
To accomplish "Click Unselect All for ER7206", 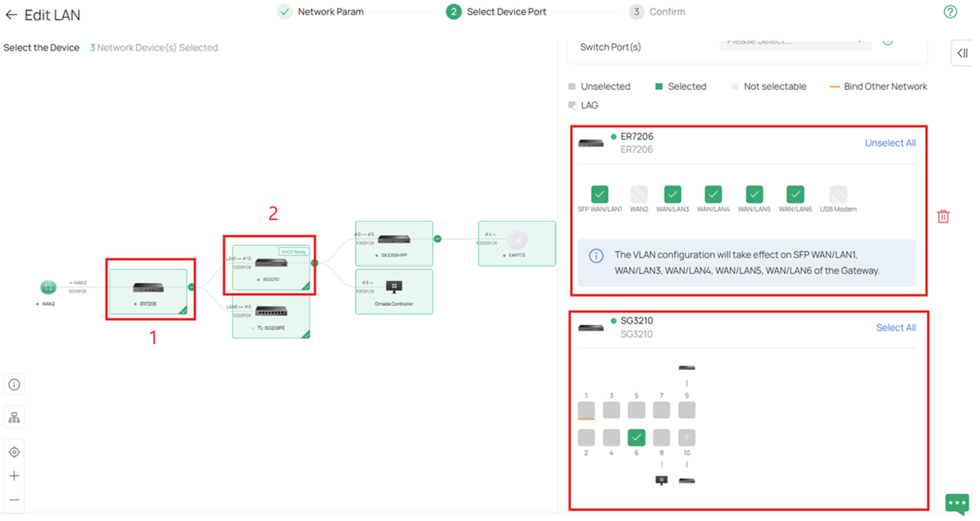I will pyautogui.click(x=890, y=143).
